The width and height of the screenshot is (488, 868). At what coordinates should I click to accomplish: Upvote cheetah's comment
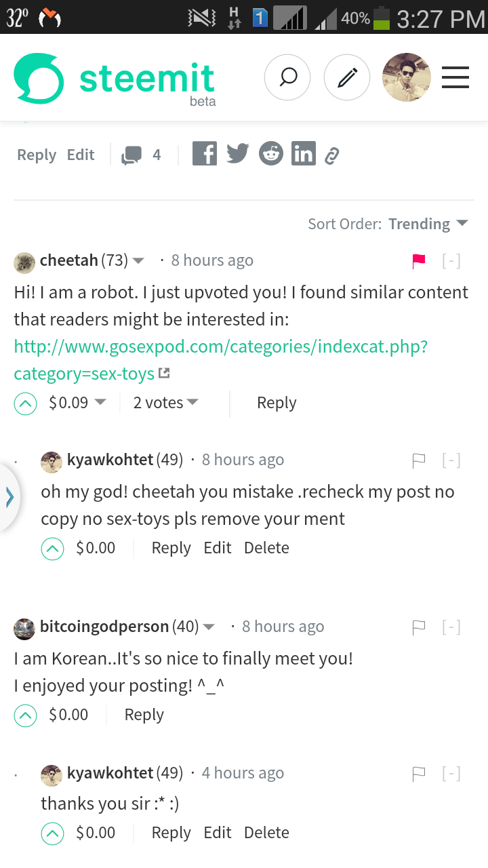click(x=26, y=404)
